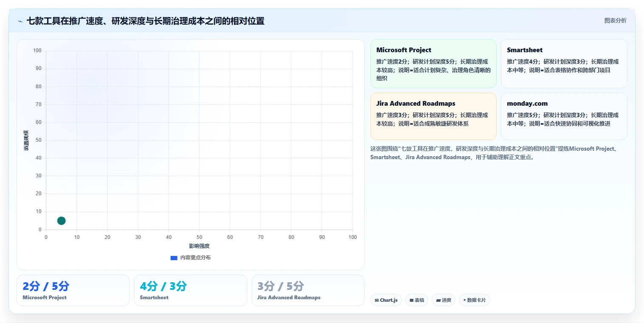Viewport: 644px width, 323px height.
Task: Click the Smartsheet card description text
Action: 563,66
